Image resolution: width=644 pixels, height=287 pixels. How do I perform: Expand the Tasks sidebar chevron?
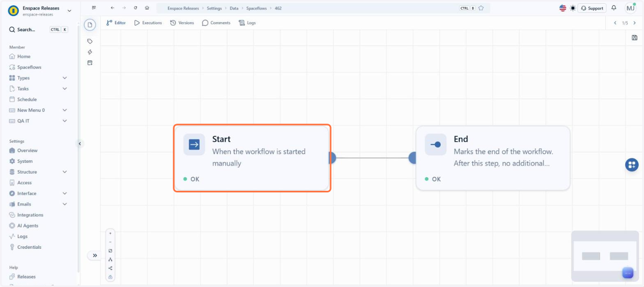(65, 89)
